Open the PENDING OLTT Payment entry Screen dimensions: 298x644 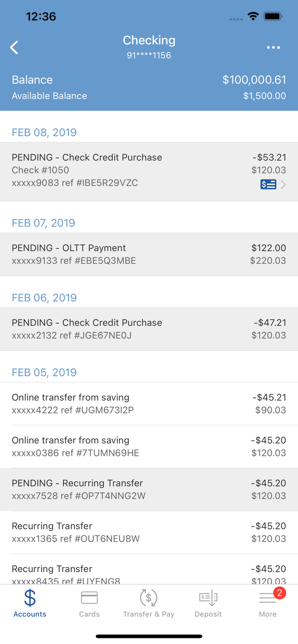coord(149,254)
